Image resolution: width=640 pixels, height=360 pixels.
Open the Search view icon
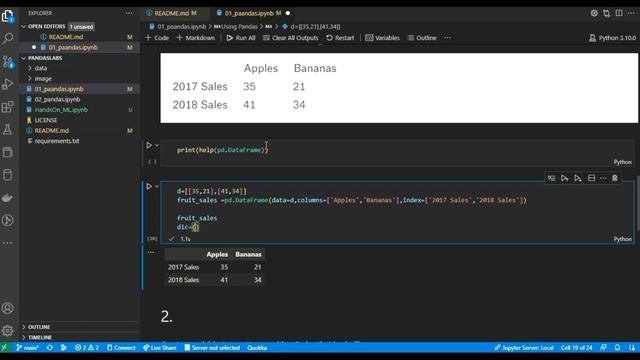tap(7, 38)
